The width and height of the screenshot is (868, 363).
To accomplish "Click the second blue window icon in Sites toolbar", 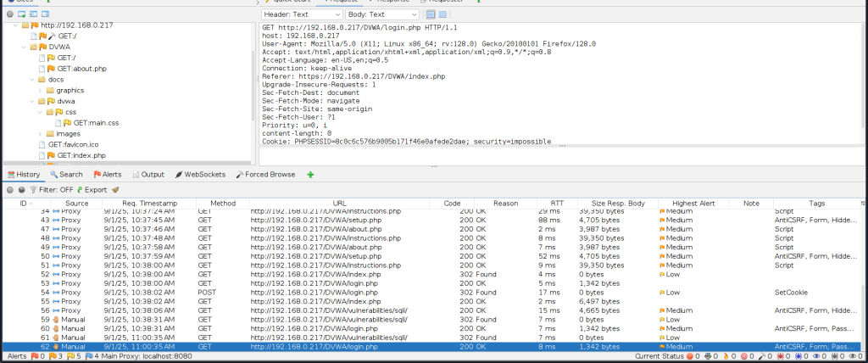I will (33, 14).
